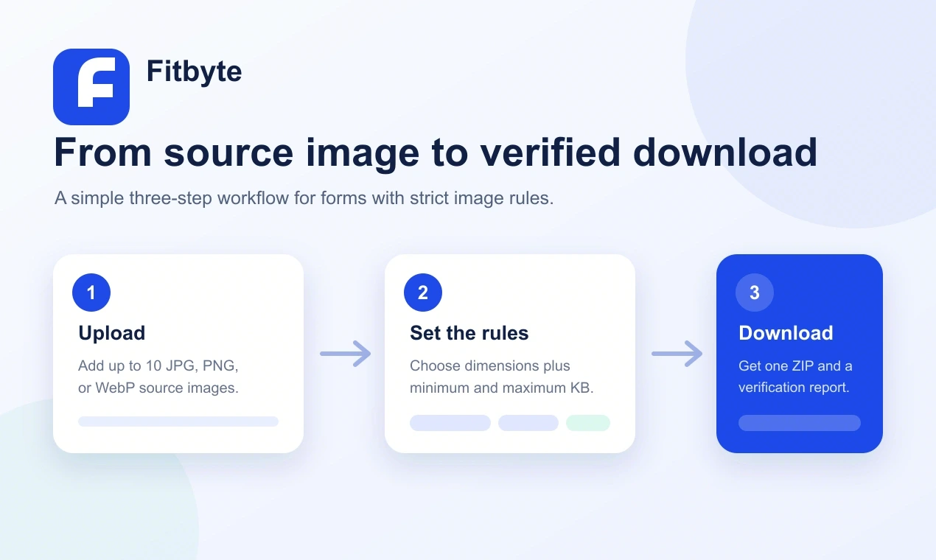Click the "Download" card title
936x560 pixels.
pyautogui.click(x=786, y=333)
